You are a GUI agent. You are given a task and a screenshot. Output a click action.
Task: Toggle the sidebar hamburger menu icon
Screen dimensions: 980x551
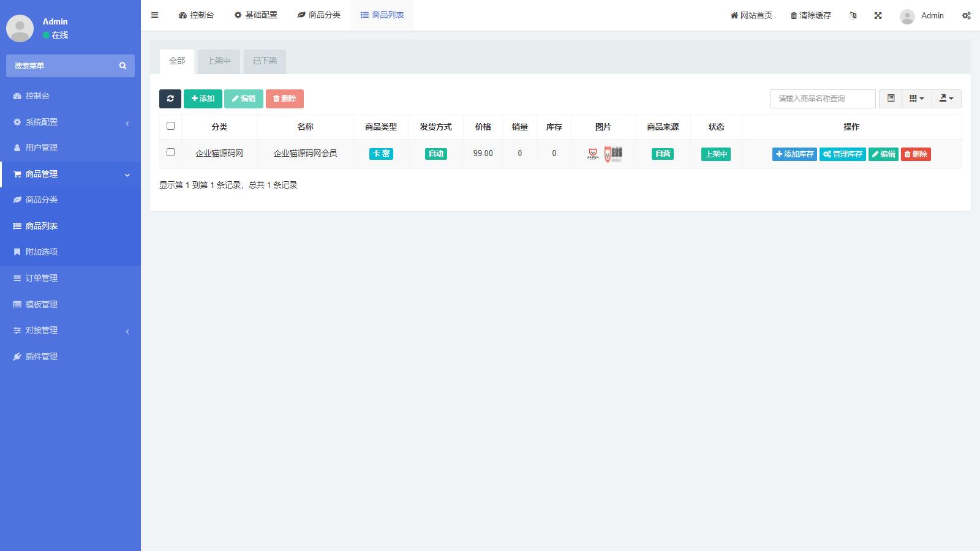[x=155, y=15]
